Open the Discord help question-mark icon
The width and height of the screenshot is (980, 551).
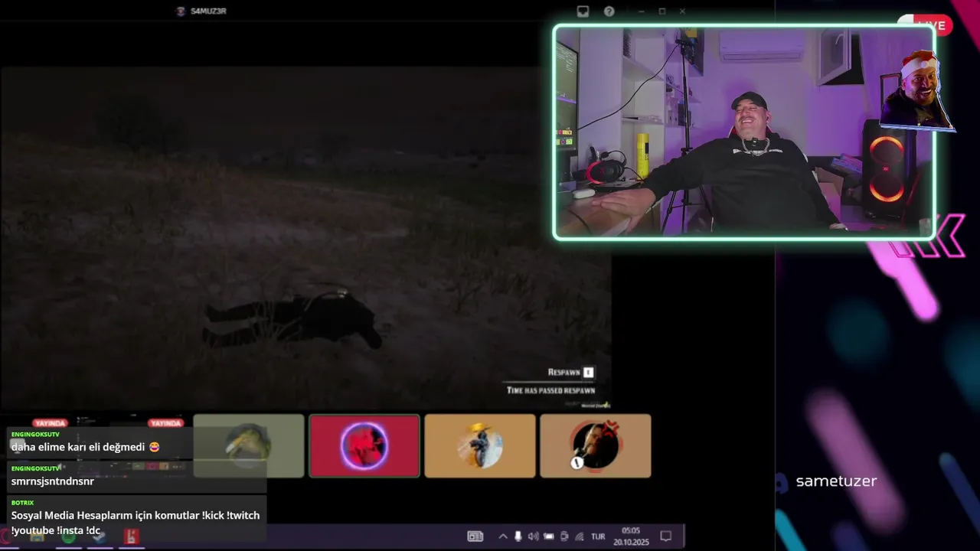pos(609,11)
